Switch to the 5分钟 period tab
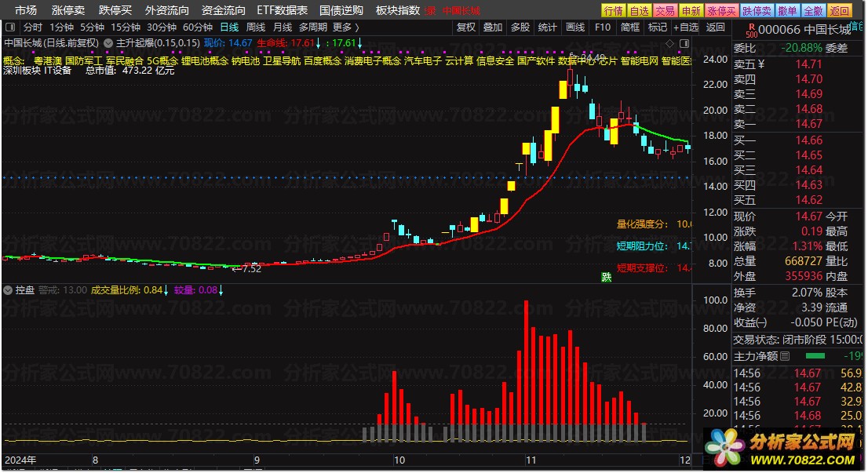 [x=92, y=27]
